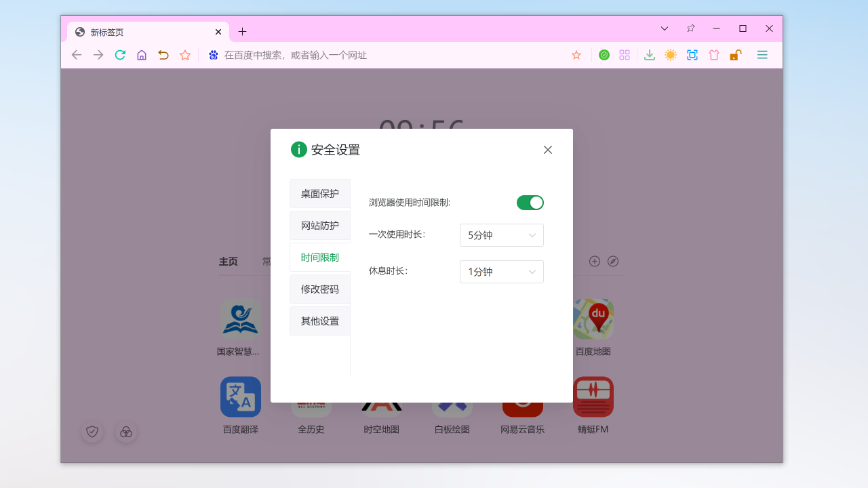Disable 浏览器使用时间限制 switch
Viewport: 868px width, 488px height.
coord(530,202)
